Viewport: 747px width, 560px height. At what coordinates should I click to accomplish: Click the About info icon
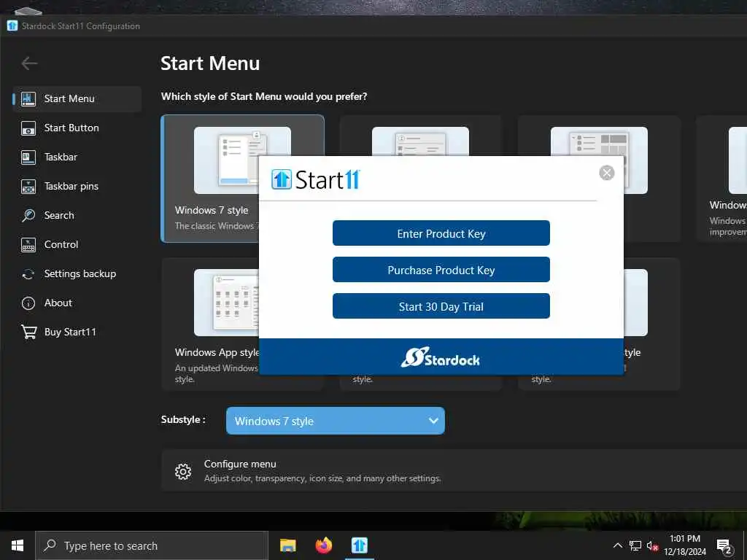(x=28, y=303)
